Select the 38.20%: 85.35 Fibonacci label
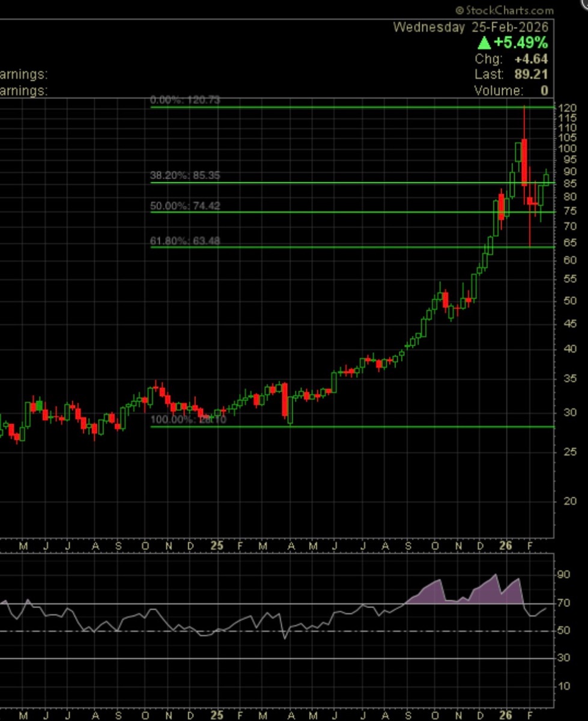 coord(185,176)
